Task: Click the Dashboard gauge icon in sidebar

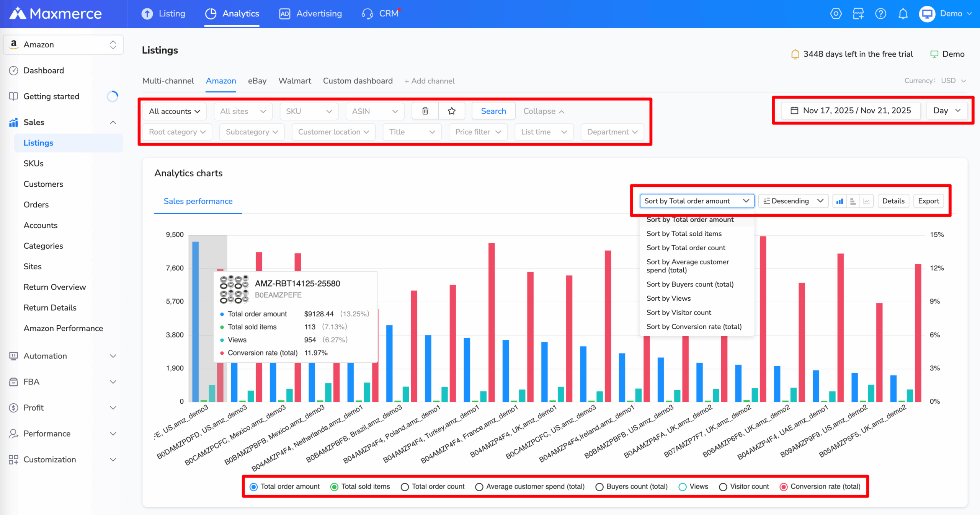Action: (x=13, y=70)
